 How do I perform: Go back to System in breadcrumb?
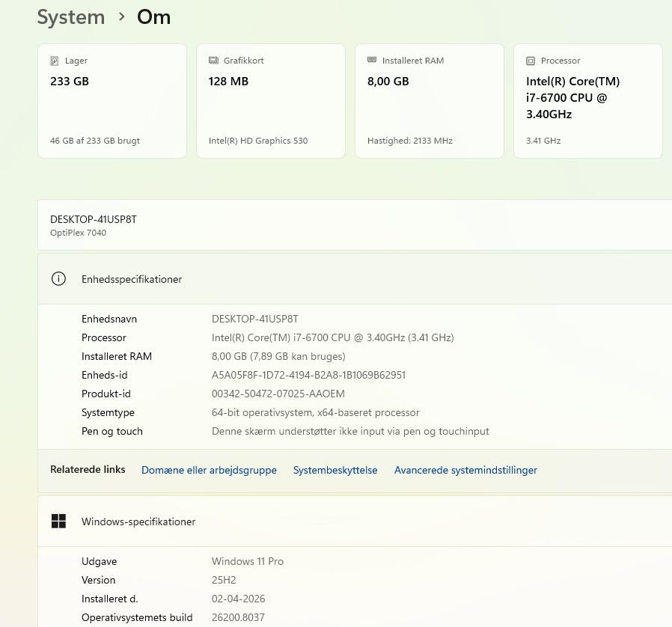click(71, 16)
